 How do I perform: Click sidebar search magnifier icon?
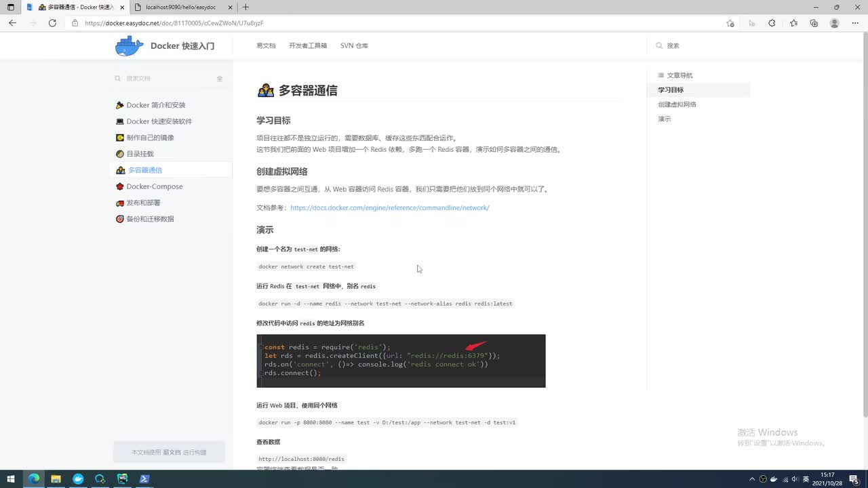tap(118, 79)
